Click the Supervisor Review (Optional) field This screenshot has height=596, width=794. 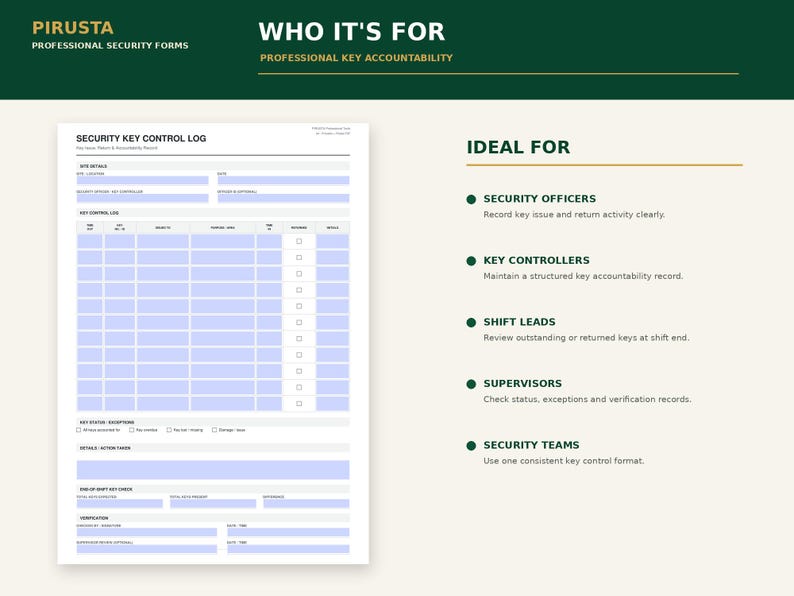(x=147, y=549)
